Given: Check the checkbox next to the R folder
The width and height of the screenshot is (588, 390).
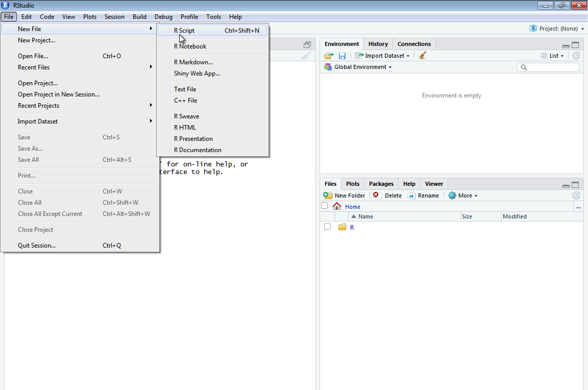Looking at the screenshot, I should click(x=327, y=226).
